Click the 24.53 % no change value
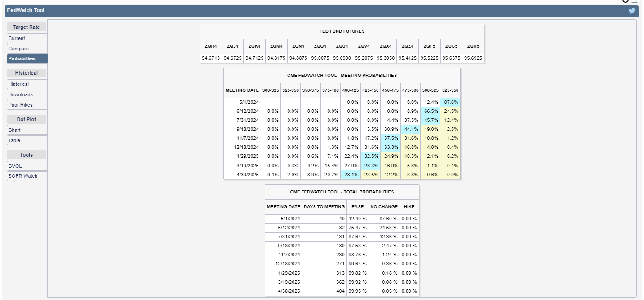The width and height of the screenshot is (644, 300). (384, 228)
